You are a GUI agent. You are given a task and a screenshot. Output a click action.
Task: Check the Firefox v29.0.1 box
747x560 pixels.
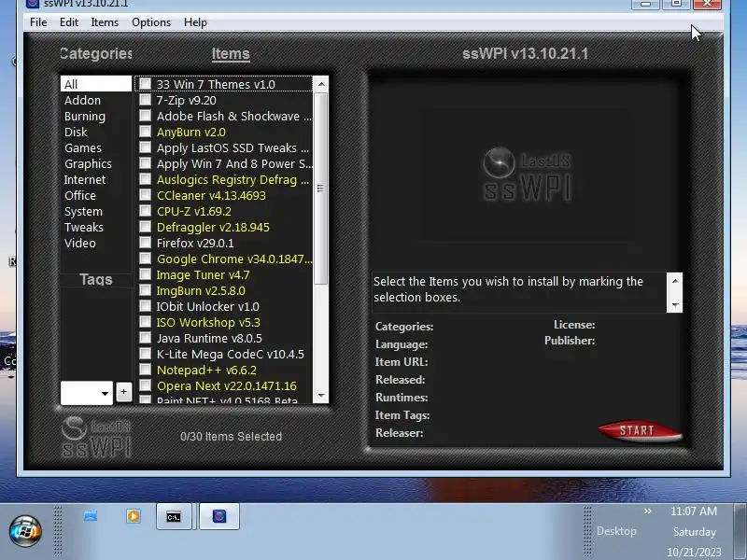[146, 243]
